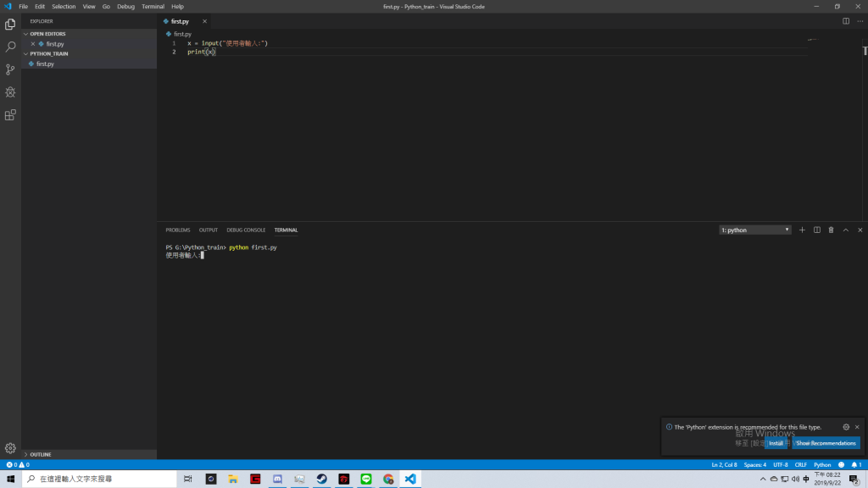Click Show Recommendations button
Image resolution: width=868 pixels, height=488 pixels.
pos(826,443)
